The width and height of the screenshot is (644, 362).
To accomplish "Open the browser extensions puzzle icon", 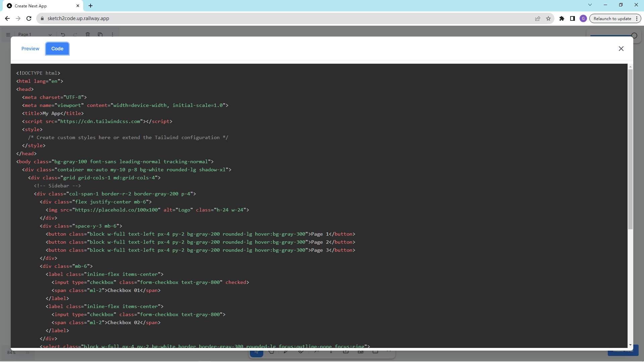I will pyautogui.click(x=562, y=18).
